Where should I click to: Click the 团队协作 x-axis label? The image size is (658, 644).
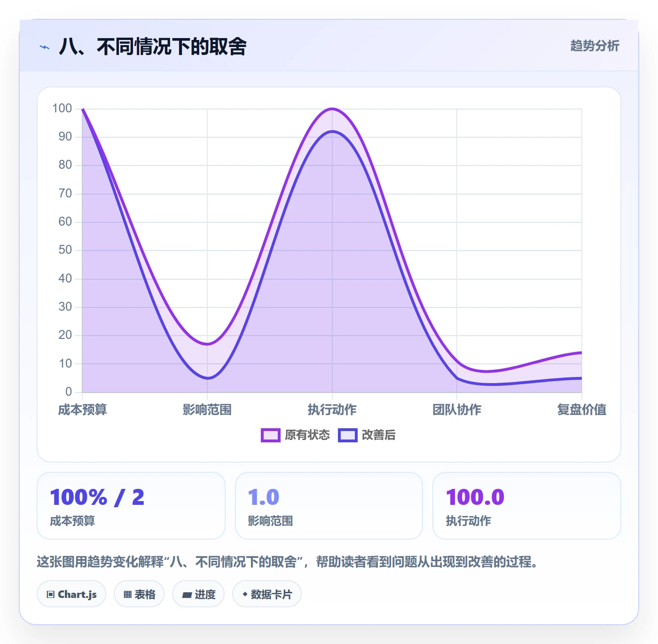tap(457, 410)
